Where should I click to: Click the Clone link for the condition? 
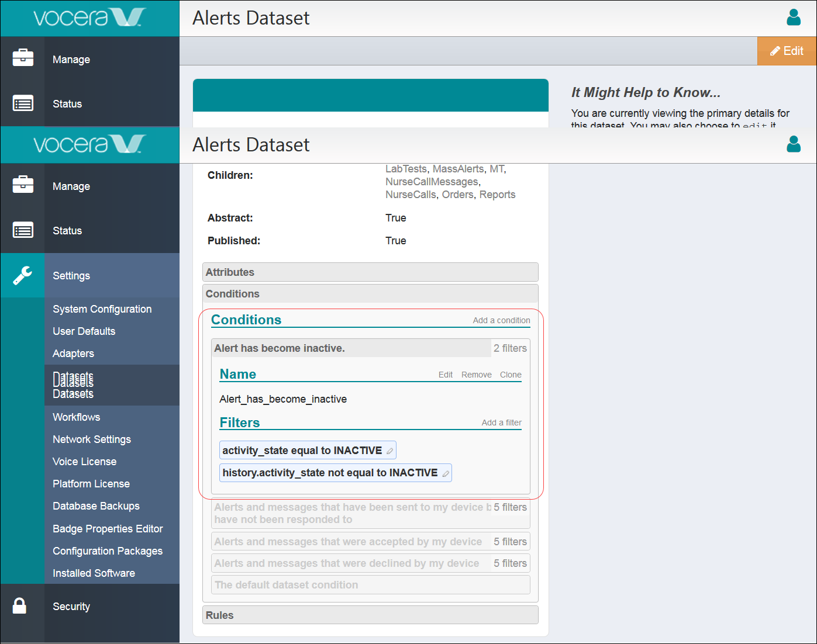[510, 375]
